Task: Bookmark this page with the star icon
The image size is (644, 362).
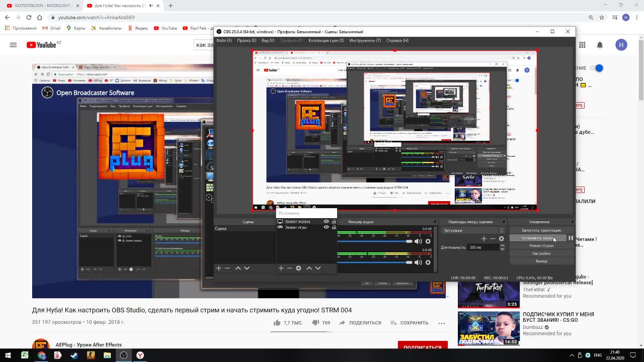Action: click(x=601, y=17)
